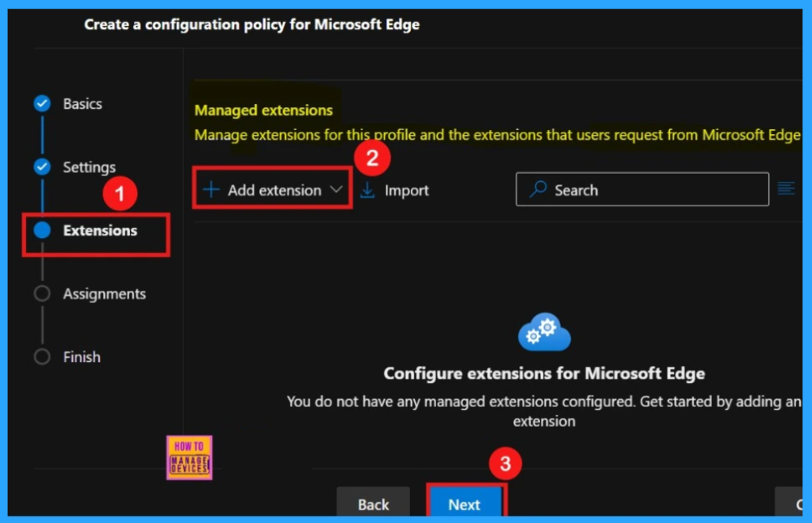Viewport: 812px width, 523px height.
Task: Click the cloud with gears icon
Action: tap(544, 333)
